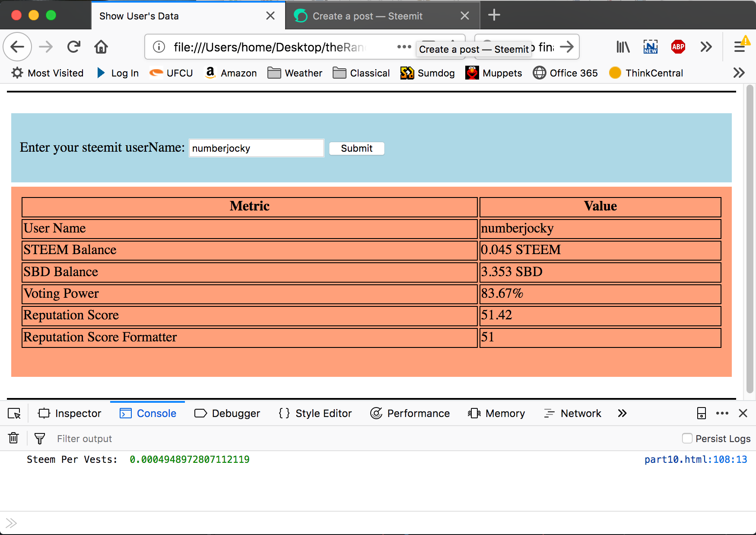Open the Office 365 bookmark

(565, 73)
